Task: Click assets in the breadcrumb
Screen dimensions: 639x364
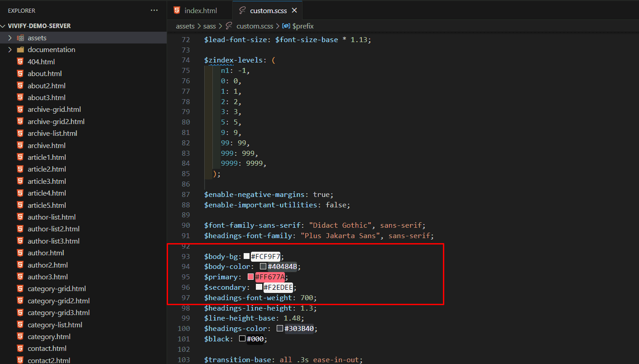Action: [x=185, y=26]
